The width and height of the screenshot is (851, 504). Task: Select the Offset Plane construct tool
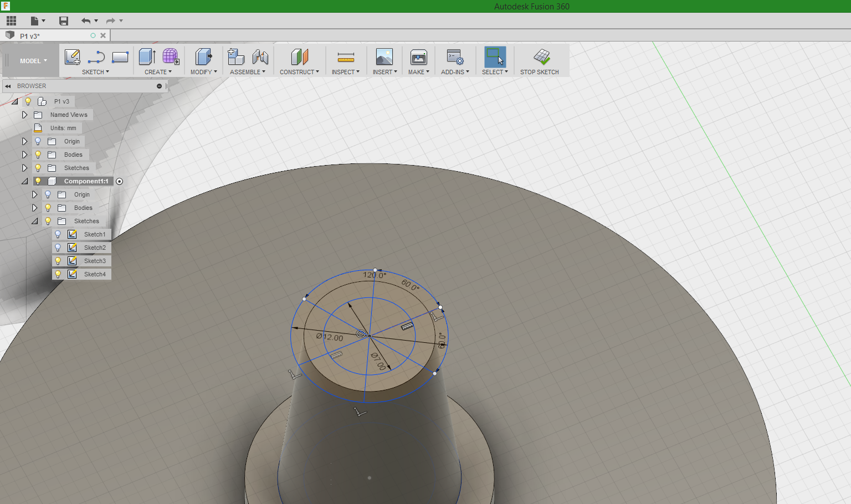[299, 56]
